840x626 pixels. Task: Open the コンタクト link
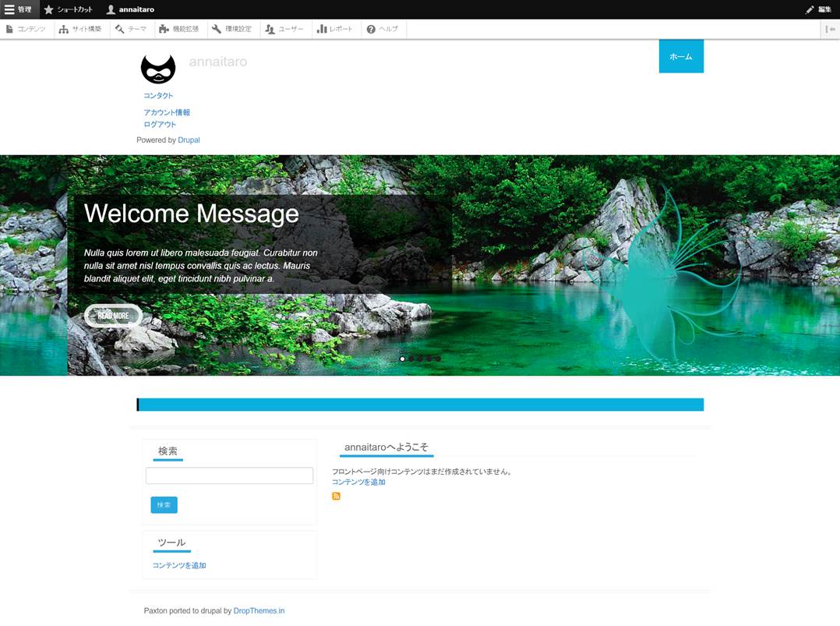[158, 95]
